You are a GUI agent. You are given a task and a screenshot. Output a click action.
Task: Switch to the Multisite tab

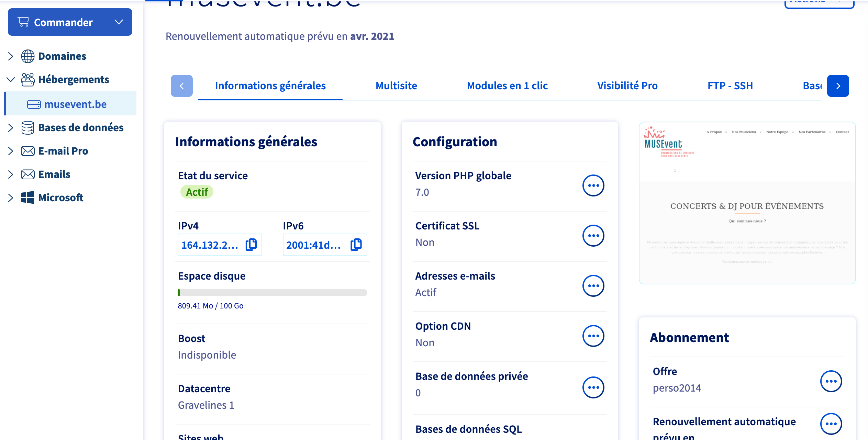tap(396, 86)
